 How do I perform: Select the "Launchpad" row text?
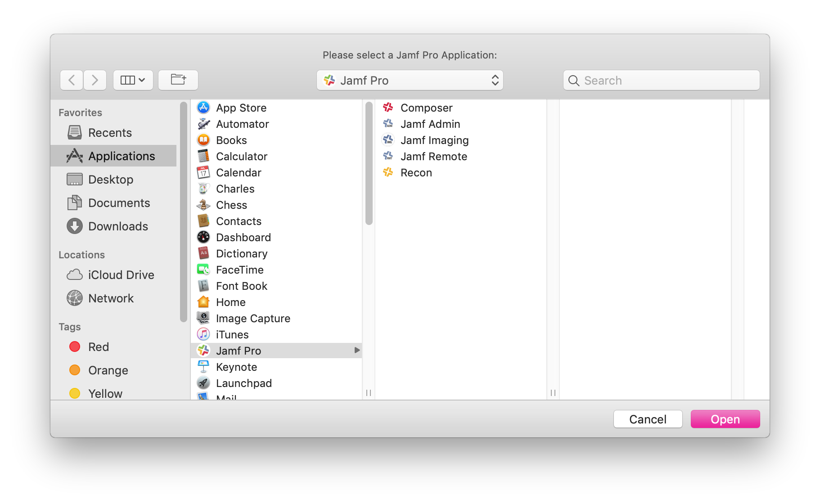click(244, 383)
